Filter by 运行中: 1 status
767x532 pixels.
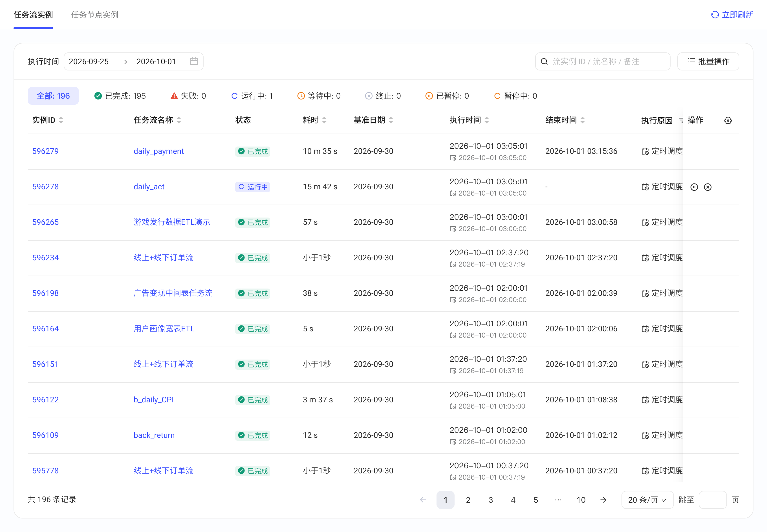pos(252,96)
